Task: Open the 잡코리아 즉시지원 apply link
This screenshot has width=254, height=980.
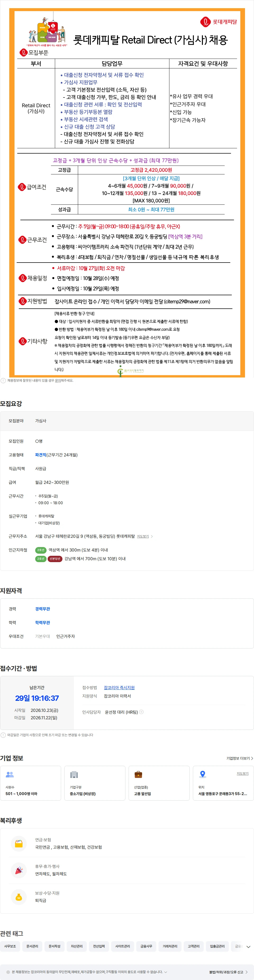Action: pos(119,688)
